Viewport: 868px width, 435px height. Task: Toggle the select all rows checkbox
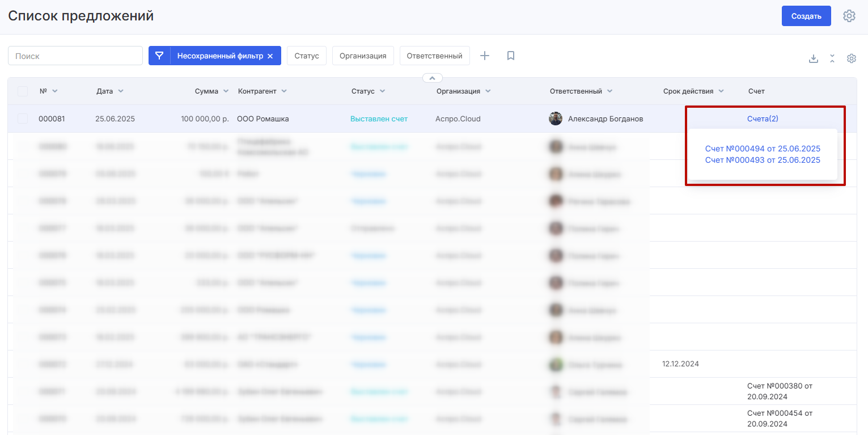(23, 91)
